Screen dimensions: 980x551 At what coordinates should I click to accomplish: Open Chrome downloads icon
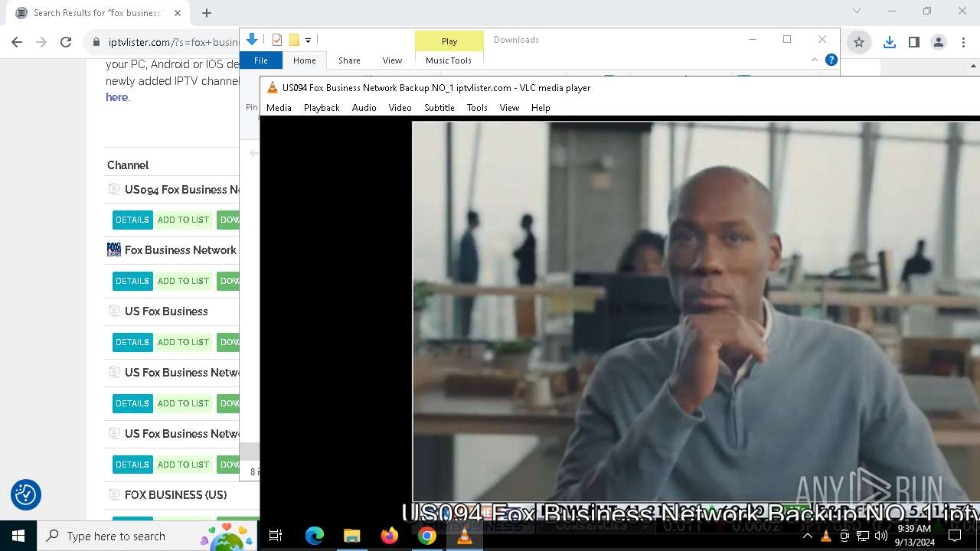889,43
